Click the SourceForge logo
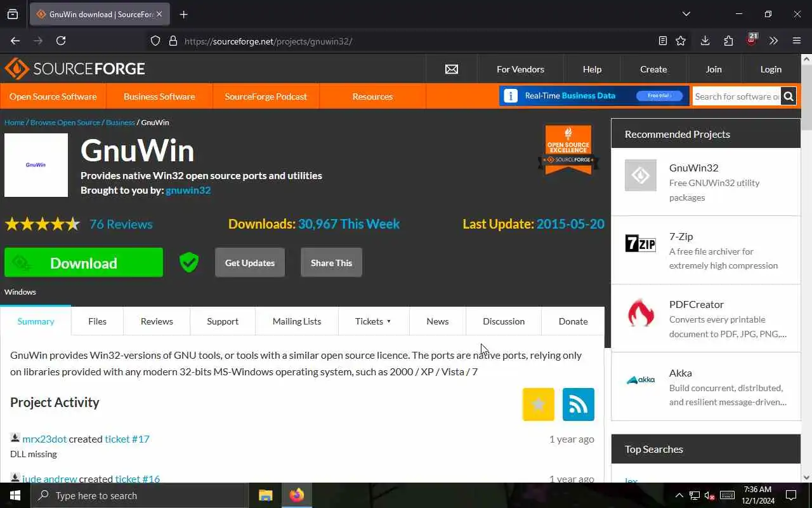This screenshot has height=508, width=812. tap(75, 69)
